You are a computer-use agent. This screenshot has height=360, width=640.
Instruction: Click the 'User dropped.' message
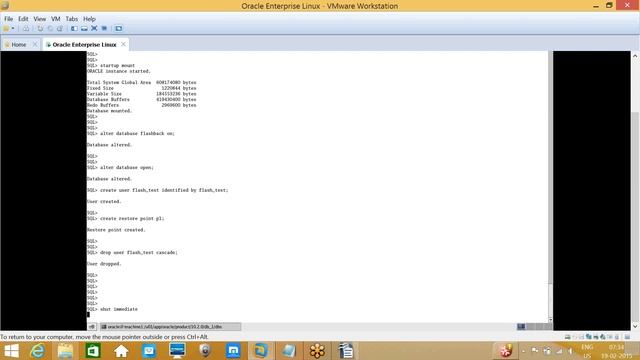[104, 264]
